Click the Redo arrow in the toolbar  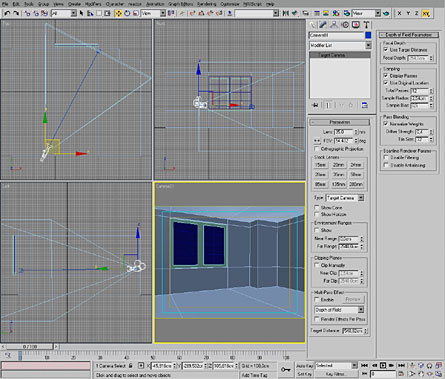tap(16, 13)
